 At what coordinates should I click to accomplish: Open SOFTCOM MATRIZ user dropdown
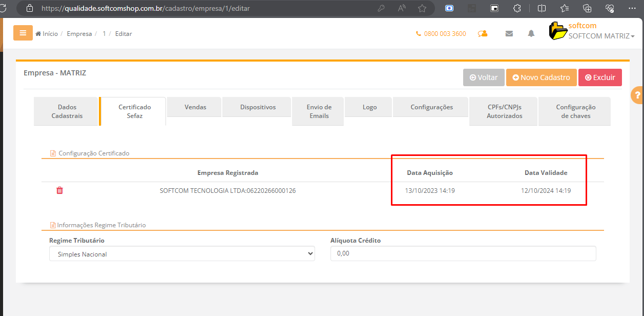point(601,36)
